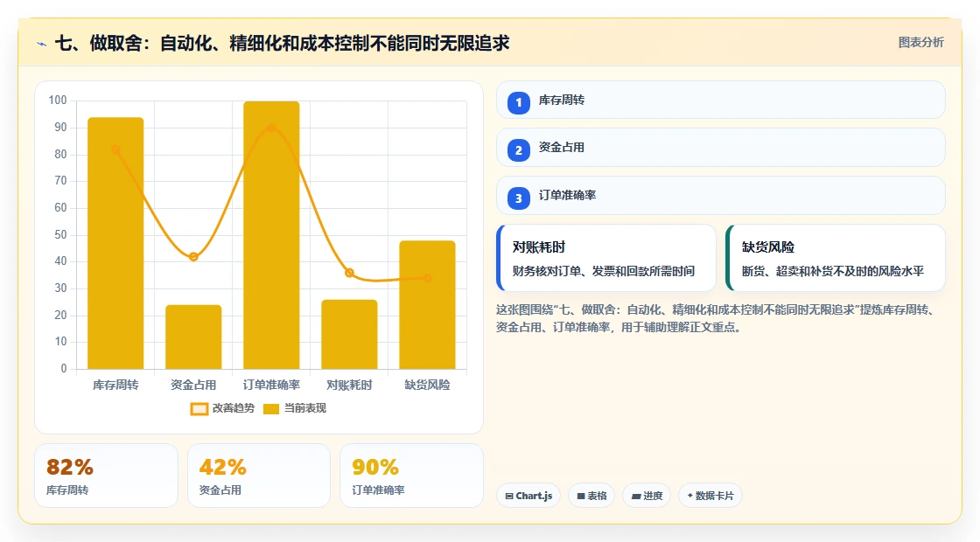Viewport: 980px width, 542px height.
Task: Click the Chart.js tag chip
Action: (528, 496)
